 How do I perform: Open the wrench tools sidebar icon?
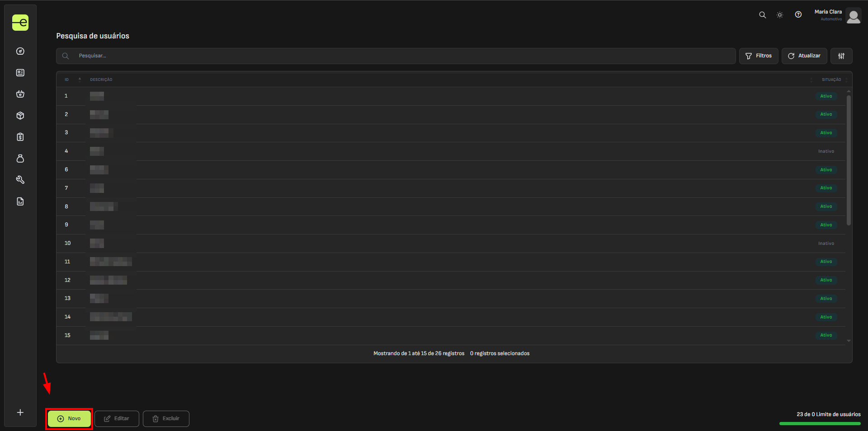click(x=20, y=180)
